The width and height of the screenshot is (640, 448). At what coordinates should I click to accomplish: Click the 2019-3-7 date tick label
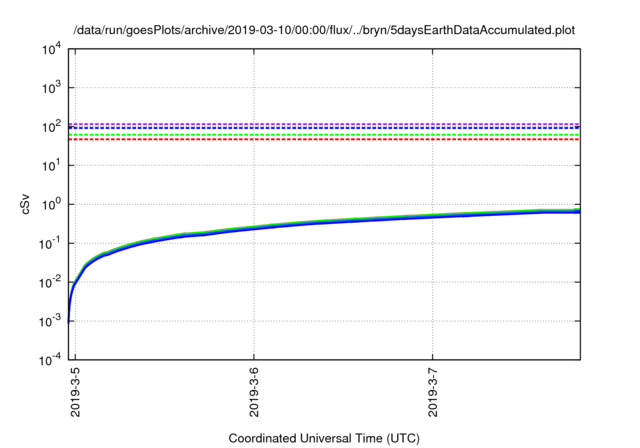[x=433, y=392]
